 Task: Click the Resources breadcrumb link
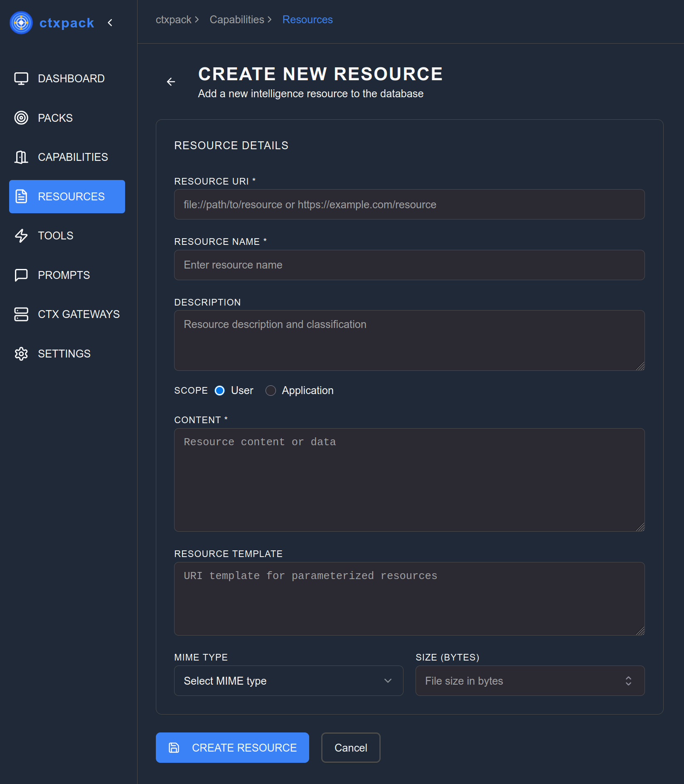[x=308, y=20]
